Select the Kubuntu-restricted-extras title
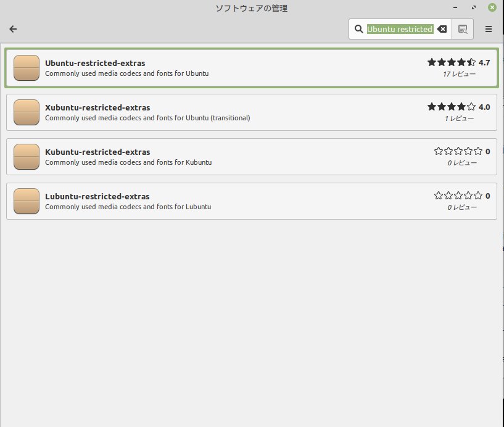 [x=97, y=152]
